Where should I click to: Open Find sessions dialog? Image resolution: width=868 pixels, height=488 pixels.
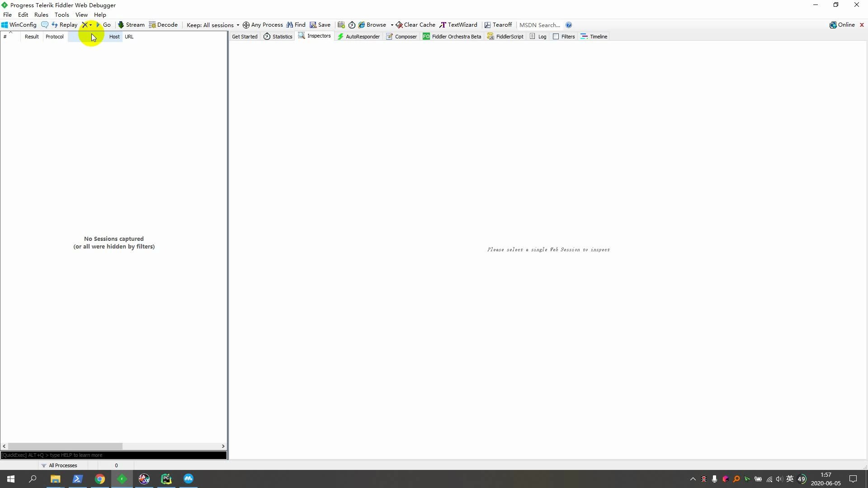point(296,25)
